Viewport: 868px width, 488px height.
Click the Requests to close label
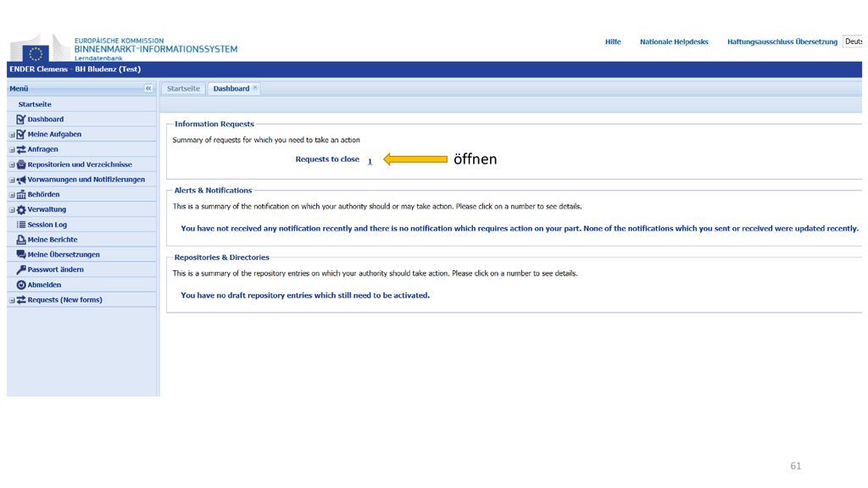click(x=327, y=159)
